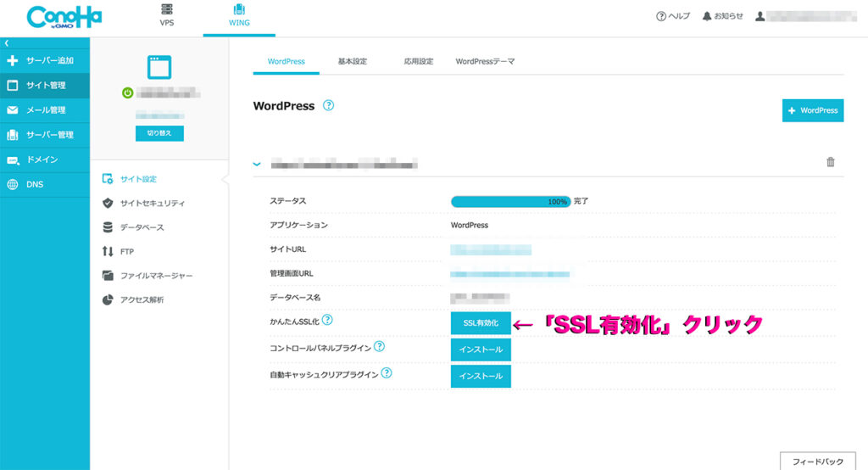Click the plus icon for サーバー追加

pos(12,60)
